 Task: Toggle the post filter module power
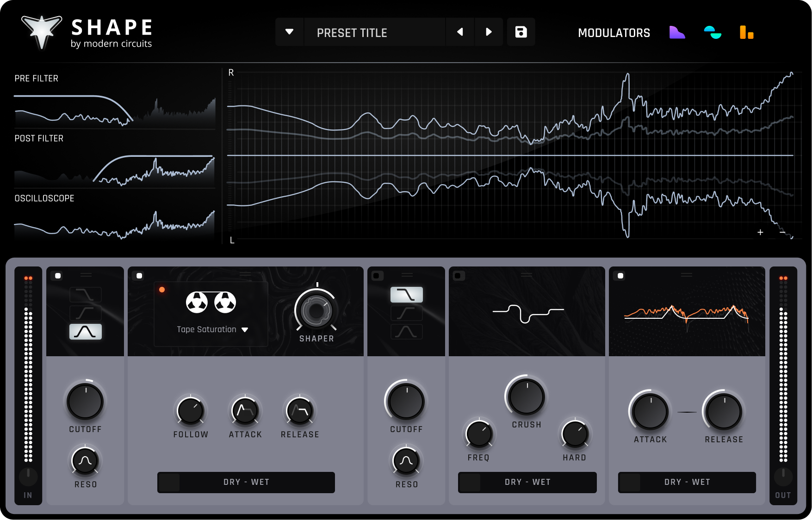(377, 276)
